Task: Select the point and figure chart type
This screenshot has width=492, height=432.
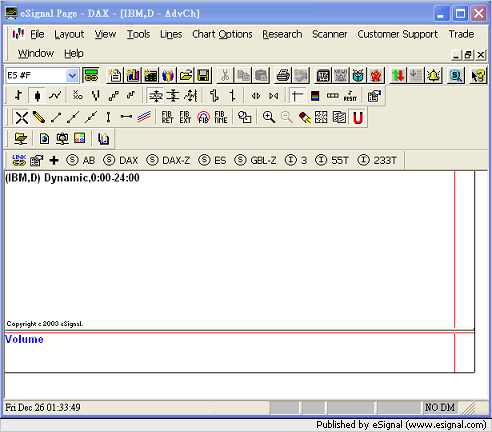Action: (78, 96)
